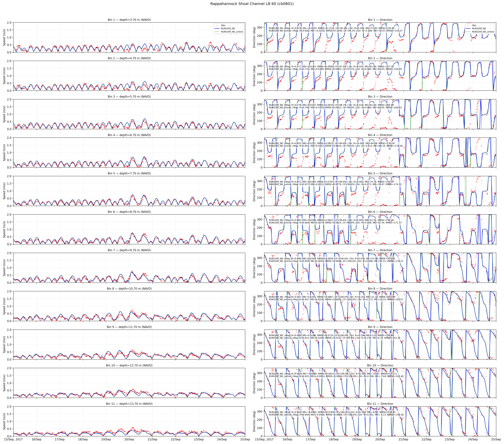Select '16/Sep' tick label under direction plots
504x444 pixels.
point(287,439)
